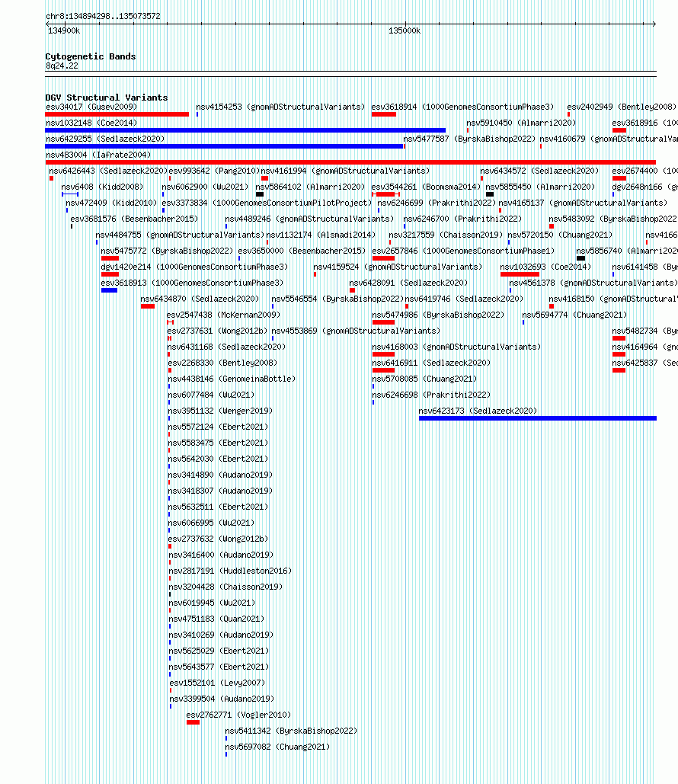678x784 pixels.
Task: Open esv2737631 (Wong2012b) variant
Action: (x=217, y=331)
